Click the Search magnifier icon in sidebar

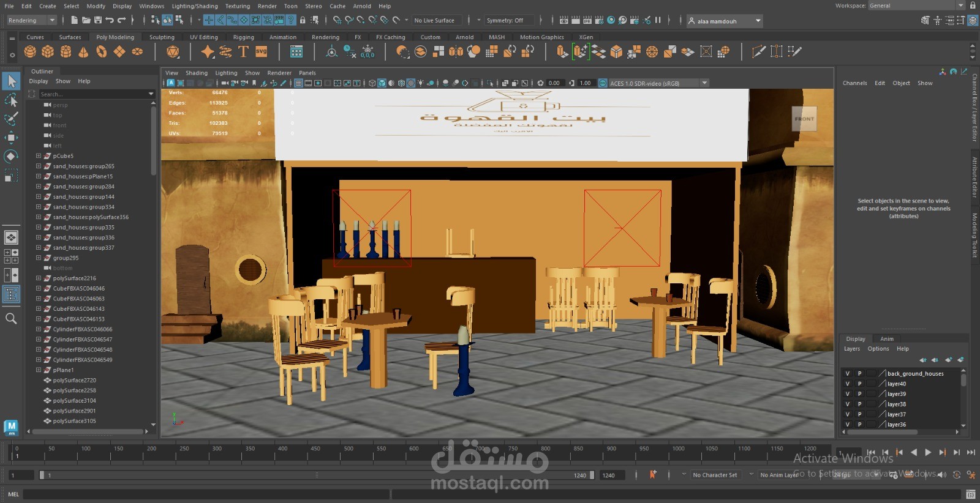coord(11,318)
